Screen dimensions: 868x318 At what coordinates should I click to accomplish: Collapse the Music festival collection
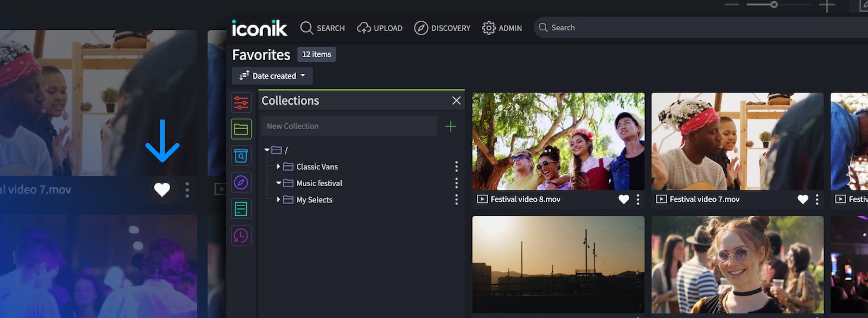278,183
